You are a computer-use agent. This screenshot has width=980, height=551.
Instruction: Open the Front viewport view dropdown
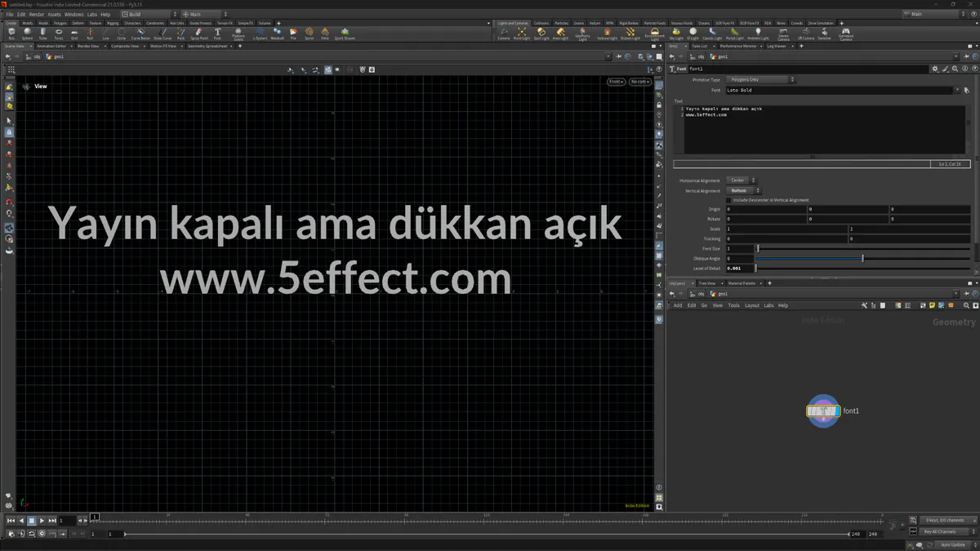coord(616,82)
